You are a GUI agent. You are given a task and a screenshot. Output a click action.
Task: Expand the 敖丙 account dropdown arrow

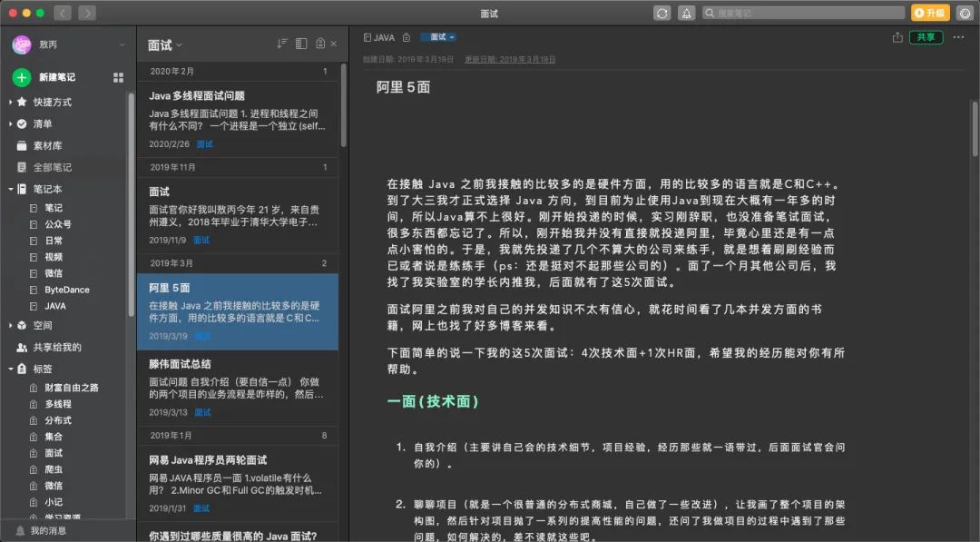coord(122,45)
